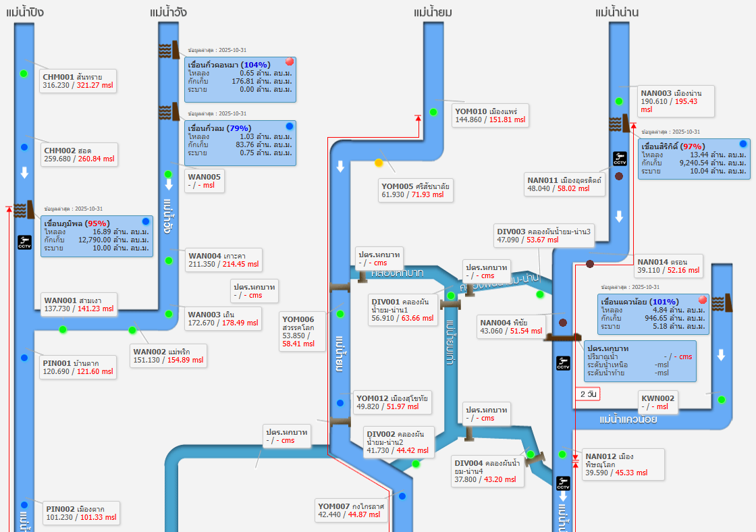756x532 pixels.
Task: Open the CCTV icon next to NAN012
Action: click(x=563, y=483)
